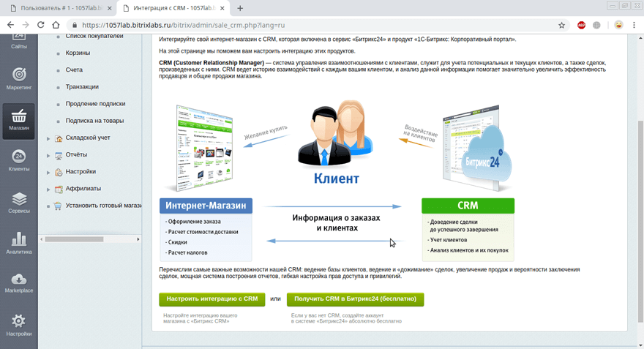Open Настройки gear in sidebar
This screenshot has width=644, height=349.
(x=19, y=325)
